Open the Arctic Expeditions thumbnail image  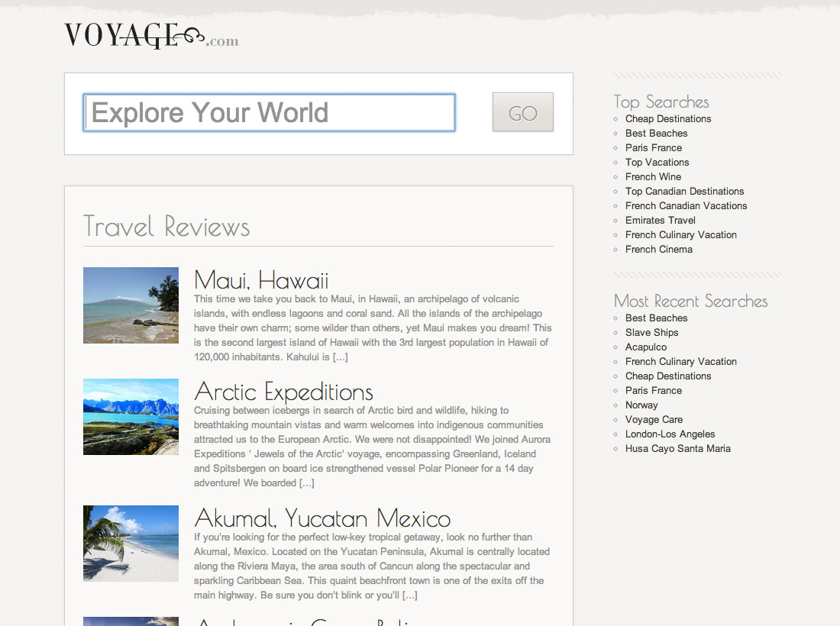point(131,417)
